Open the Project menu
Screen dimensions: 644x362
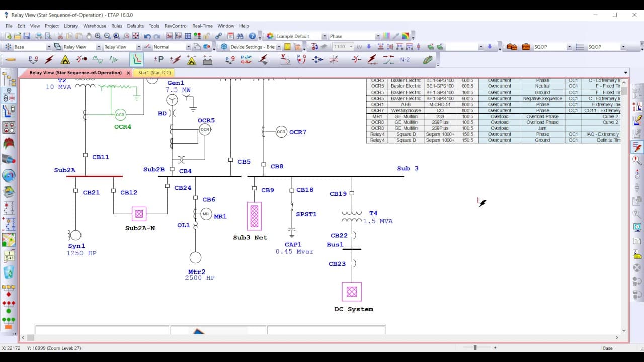pos(52,26)
